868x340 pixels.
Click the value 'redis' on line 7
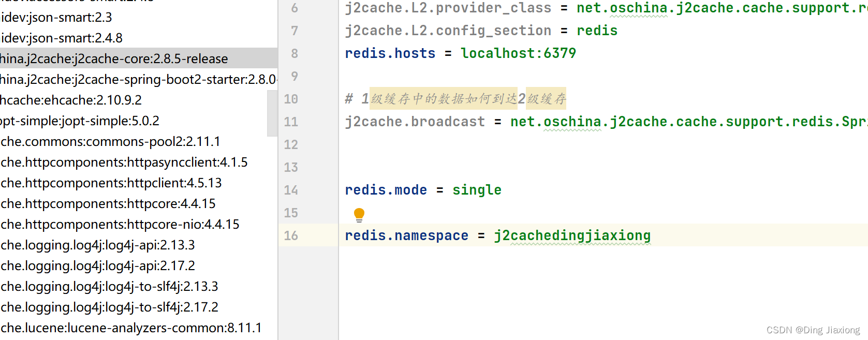click(x=597, y=31)
